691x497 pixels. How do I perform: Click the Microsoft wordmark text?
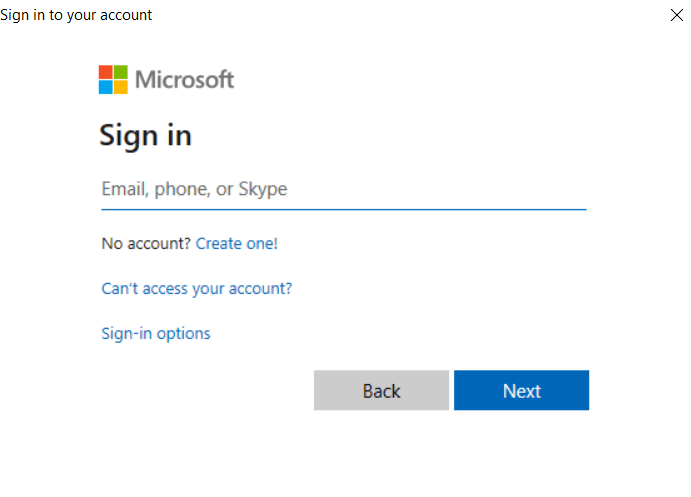184,80
